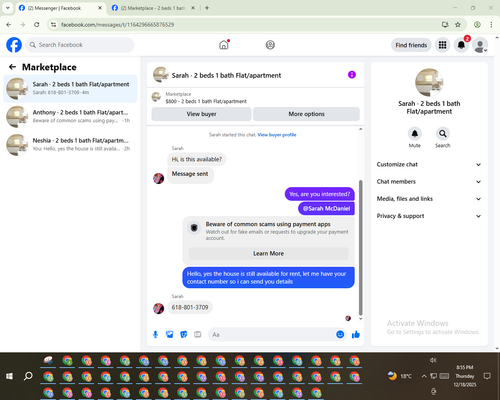This screenshot has width=500, height=400.
Task: Click the listing thumbnail in right panel
Action: (429, 82)
